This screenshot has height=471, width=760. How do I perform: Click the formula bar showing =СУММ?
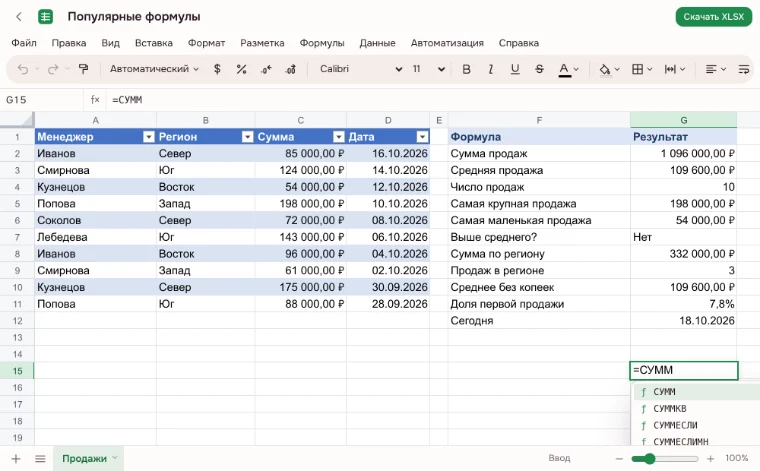pos(431,99)
